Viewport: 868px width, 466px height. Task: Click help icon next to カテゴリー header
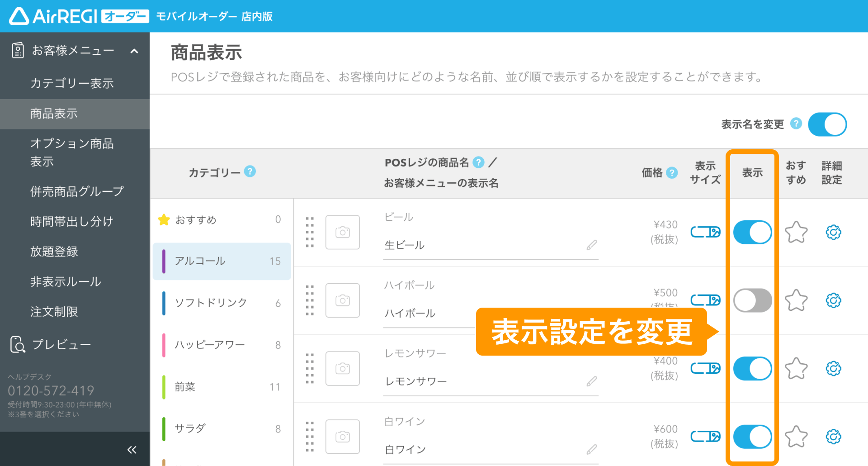250,171
